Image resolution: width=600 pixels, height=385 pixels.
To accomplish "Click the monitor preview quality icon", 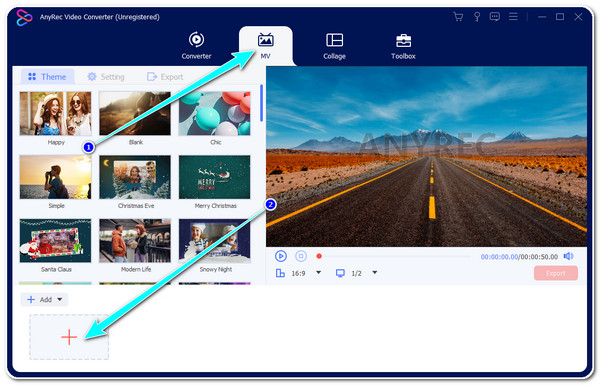I will 340,273.
